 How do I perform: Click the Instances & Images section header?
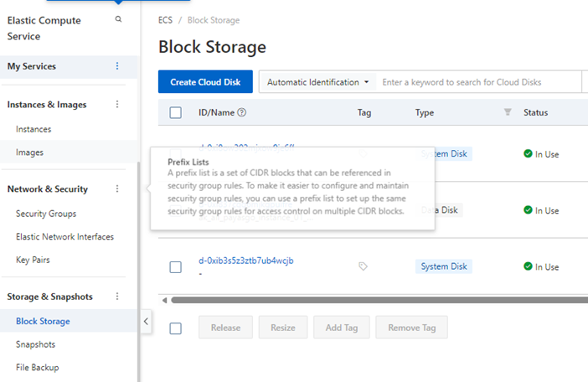pyautogui.click(x=47, y=105)
